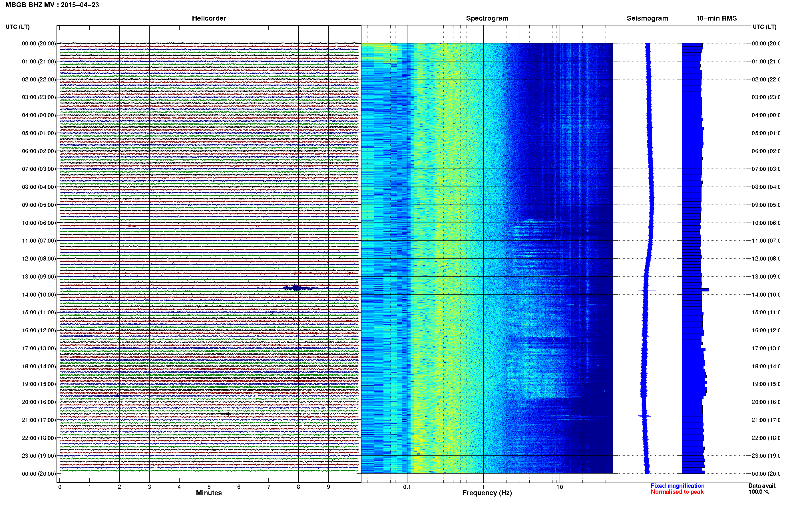The width and height of the screenshot is (812, 508).
Task: Click the seismogram spike near 20:45
Action: 644,416
